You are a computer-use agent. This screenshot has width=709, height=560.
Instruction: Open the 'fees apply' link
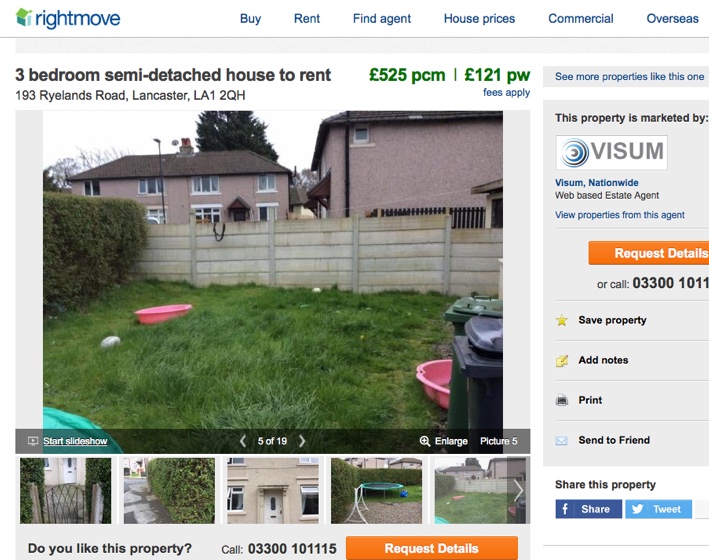point(506,92)
